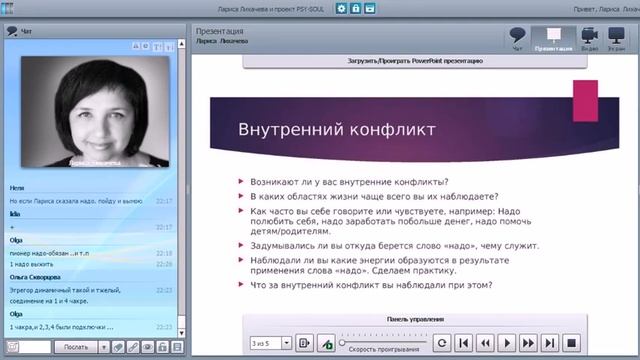Image resolution: width=640 pixels, height=360 pixels.
Task: Click the Загрузить/Проиграть PowerPoint презентацию bar
Action: click(x=415, y=61)
